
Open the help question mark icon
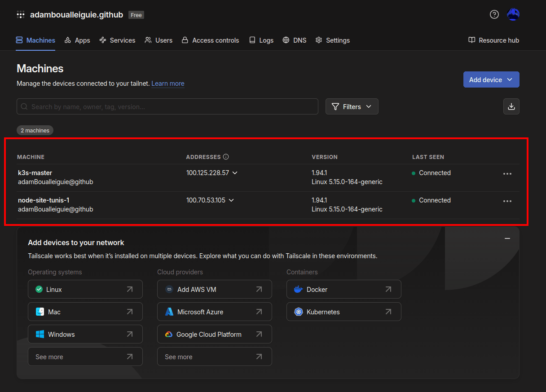(494, 14)
